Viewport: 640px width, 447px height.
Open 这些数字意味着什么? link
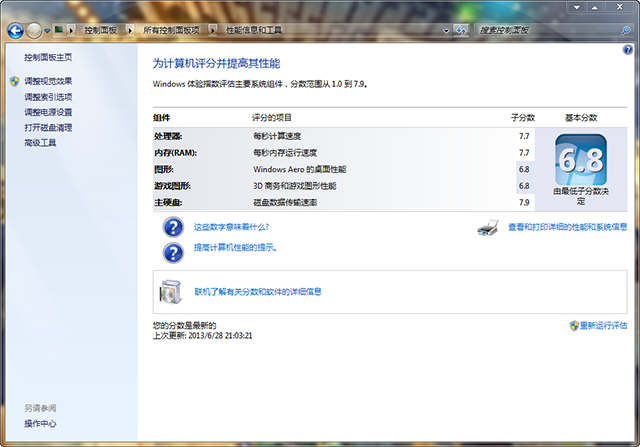click(x=231, y=227)
